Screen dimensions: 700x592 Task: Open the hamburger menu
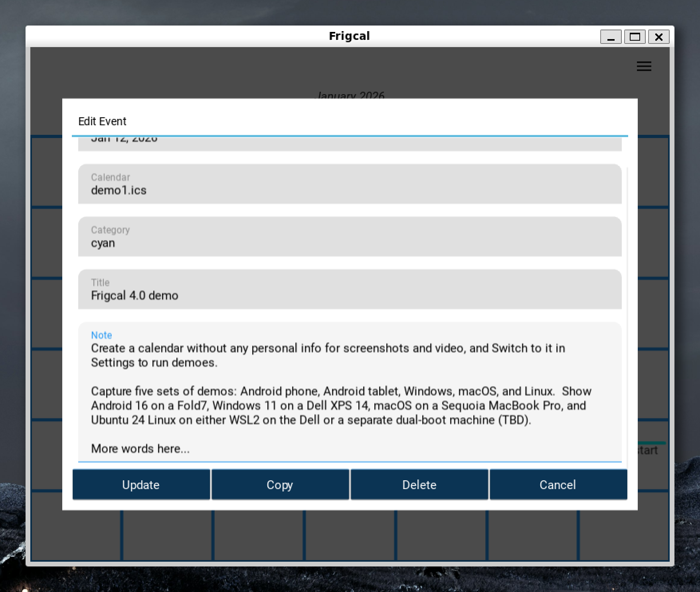coord(644,66)
